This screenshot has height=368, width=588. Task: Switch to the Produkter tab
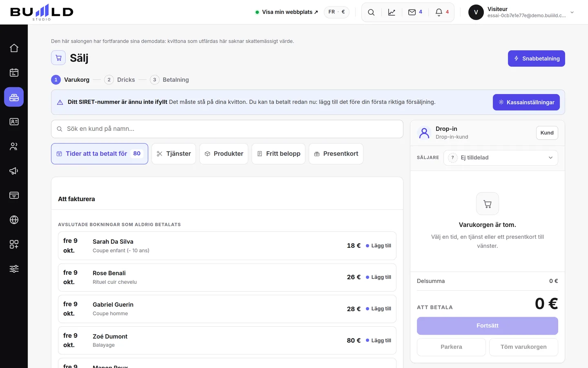(x=224, y=154)
